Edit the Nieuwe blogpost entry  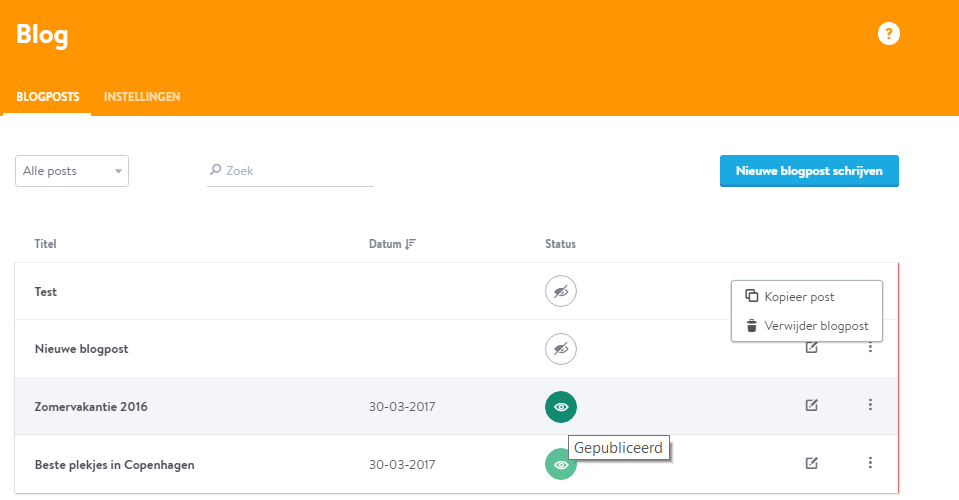[812, 348]
